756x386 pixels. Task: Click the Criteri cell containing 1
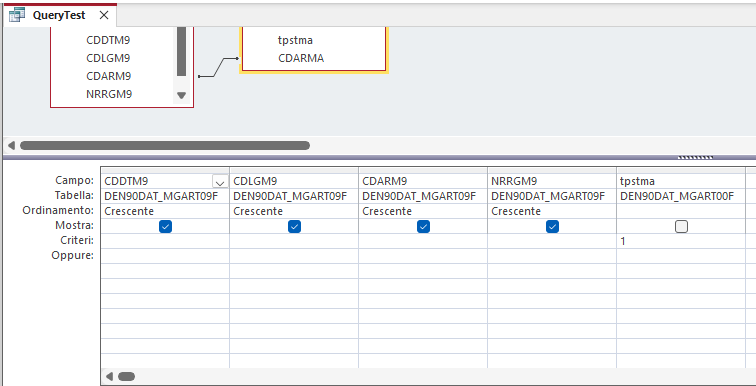click(681, 241)
